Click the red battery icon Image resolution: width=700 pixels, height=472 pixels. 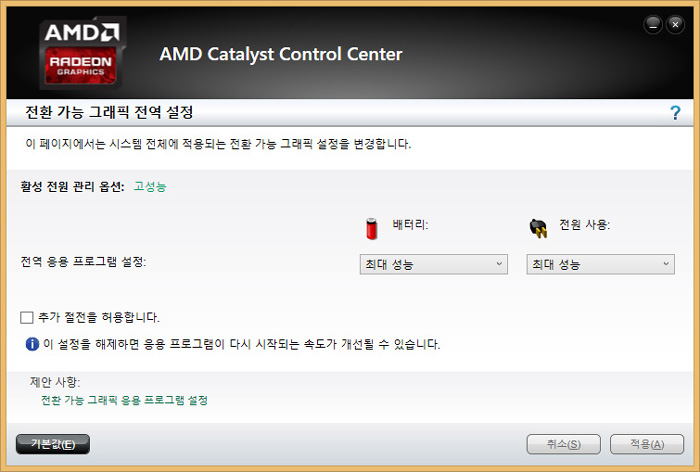(372, 229)
